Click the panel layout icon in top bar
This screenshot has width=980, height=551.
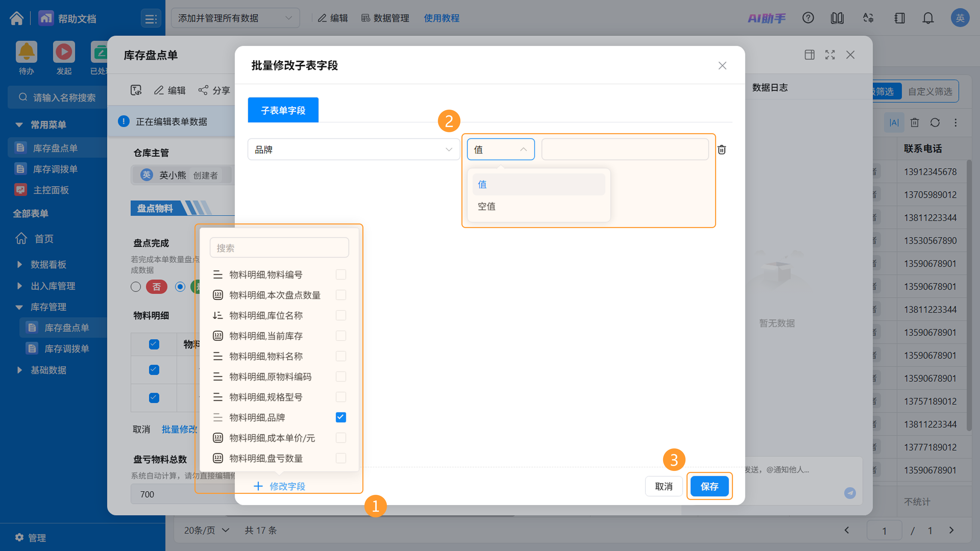(x=899, y=18)
